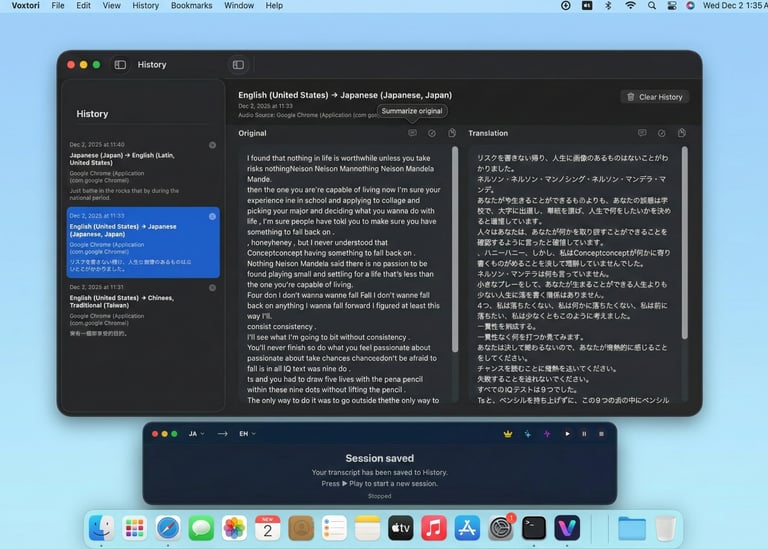
Task: Open Apple TV from the Dock
Action: tap(401, 528)
